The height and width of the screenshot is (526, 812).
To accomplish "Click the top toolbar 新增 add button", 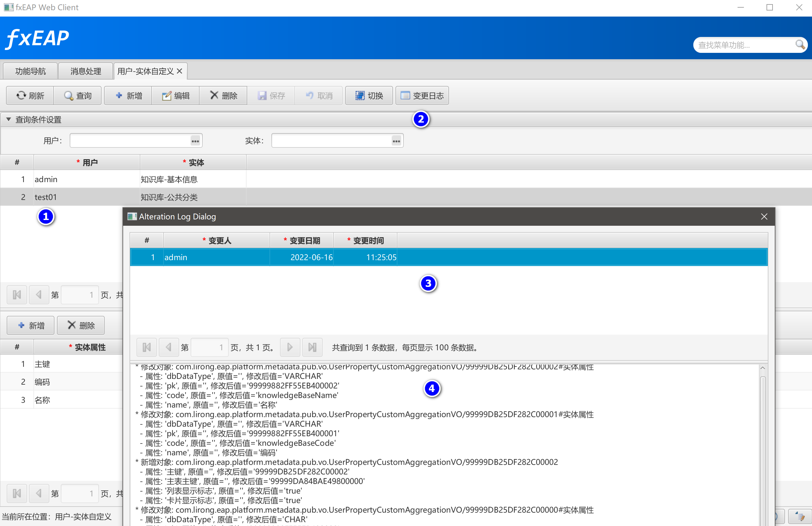I will (128, 96).
